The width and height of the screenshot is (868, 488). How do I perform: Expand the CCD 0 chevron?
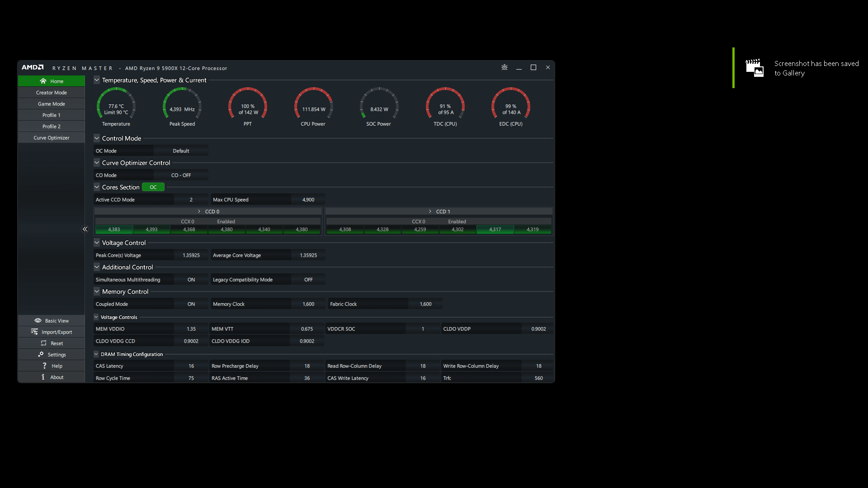click(199, 211)
